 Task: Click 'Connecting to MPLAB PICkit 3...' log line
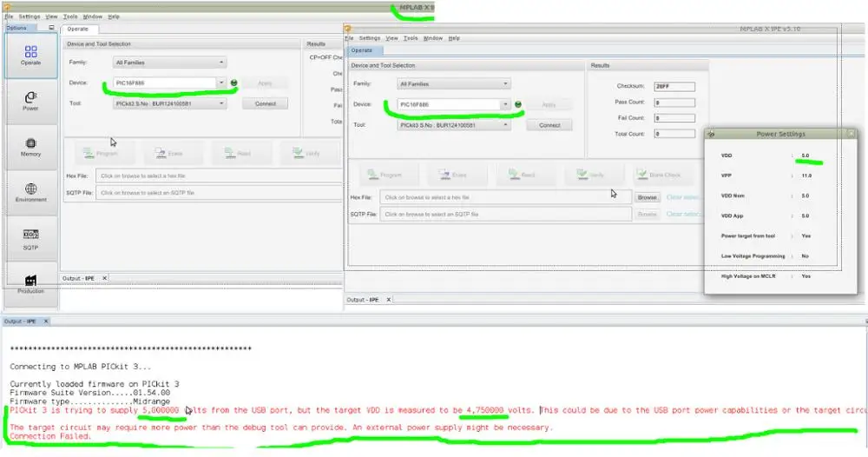(80, 367)
